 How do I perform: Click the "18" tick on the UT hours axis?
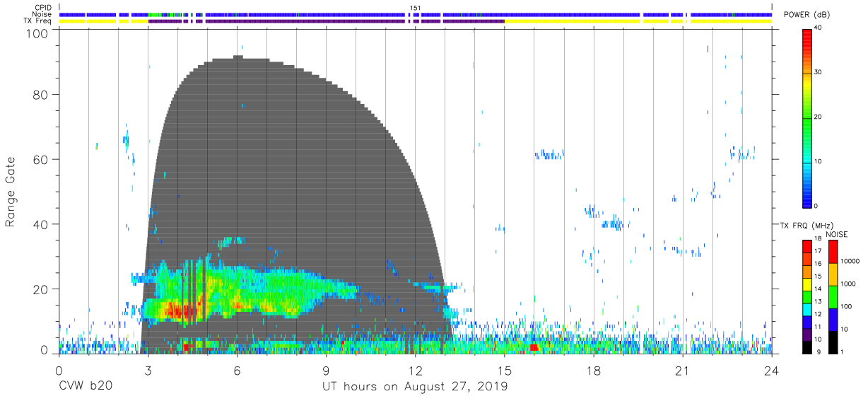593,371
